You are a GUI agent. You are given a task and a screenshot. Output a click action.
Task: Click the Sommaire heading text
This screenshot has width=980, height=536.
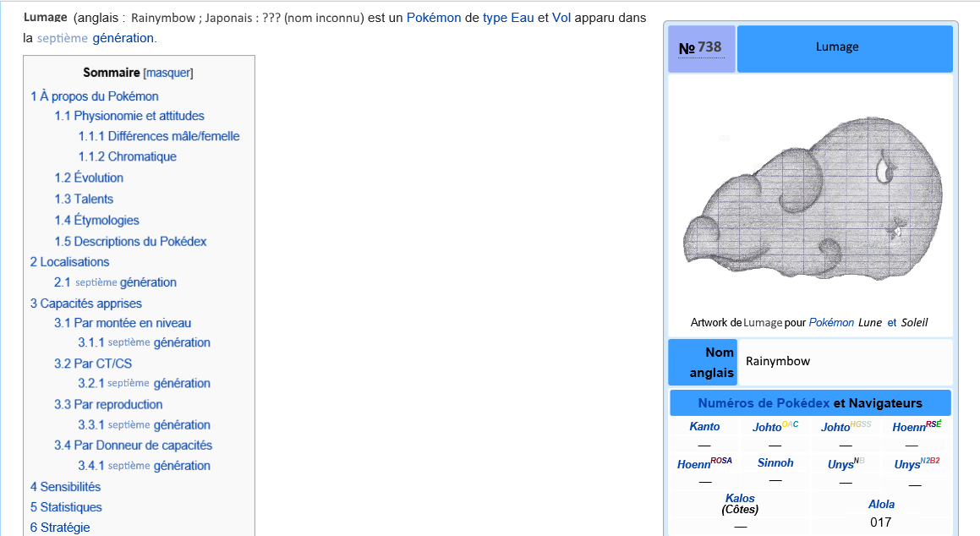pos(112,73)
